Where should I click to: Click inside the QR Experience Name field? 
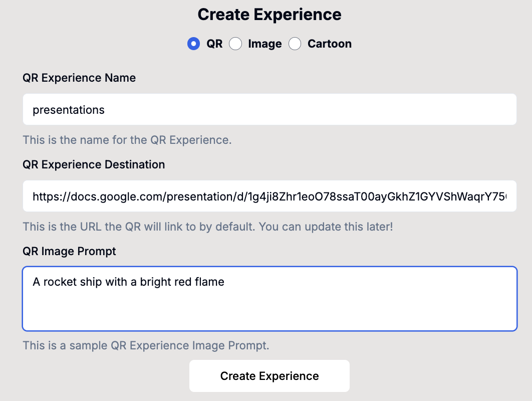[x=269, y=109]
